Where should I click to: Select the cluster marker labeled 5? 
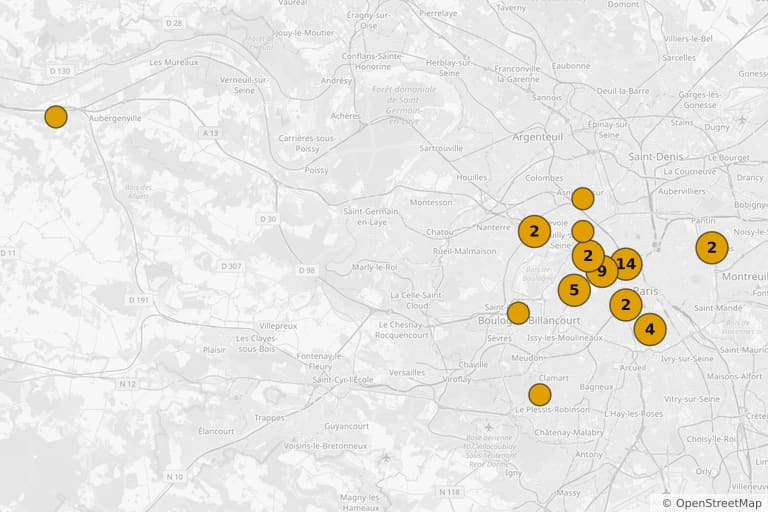tap(574, 290)
